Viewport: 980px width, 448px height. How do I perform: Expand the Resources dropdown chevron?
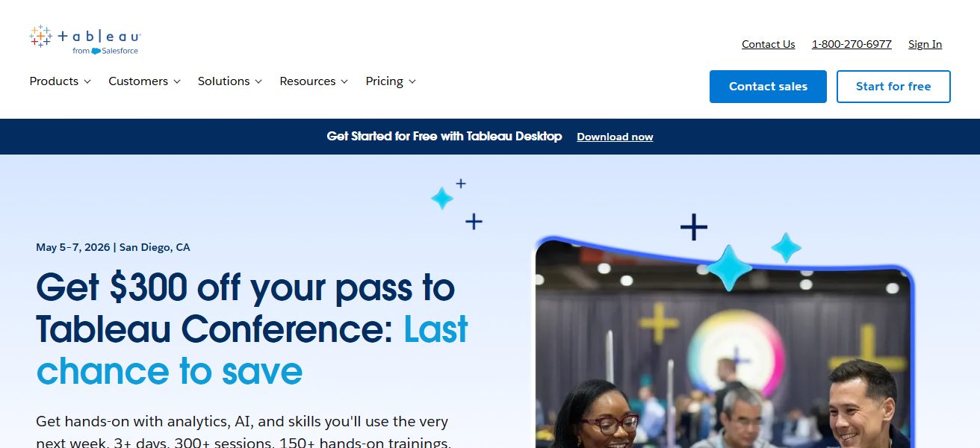[x=344, y=81]
